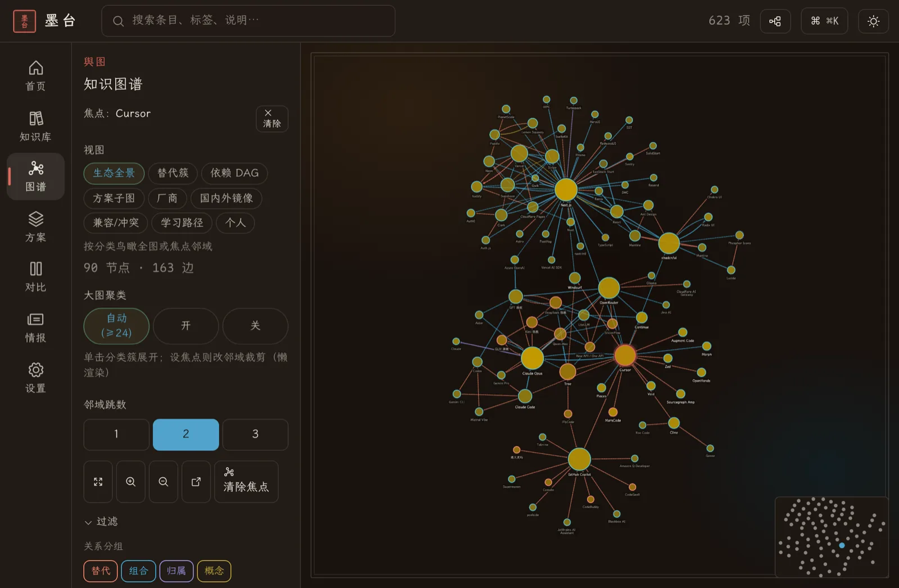Select the GitHub Copilot node
The image size is (899, 588).
tap(579, 459)
